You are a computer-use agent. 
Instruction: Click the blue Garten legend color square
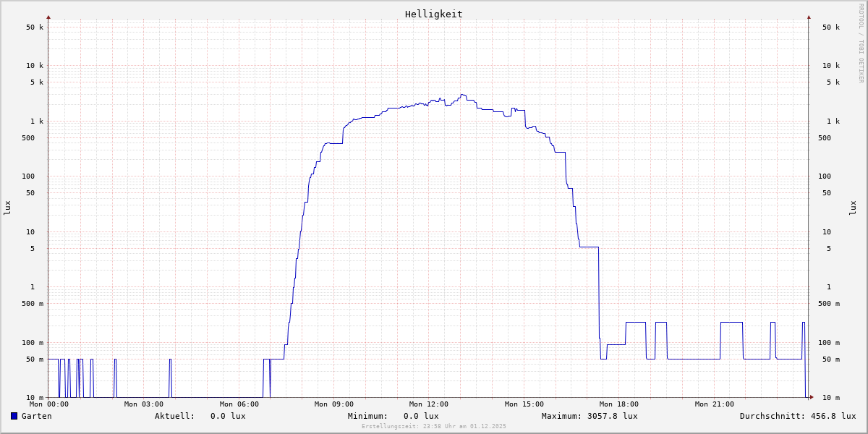pos(14,416)
